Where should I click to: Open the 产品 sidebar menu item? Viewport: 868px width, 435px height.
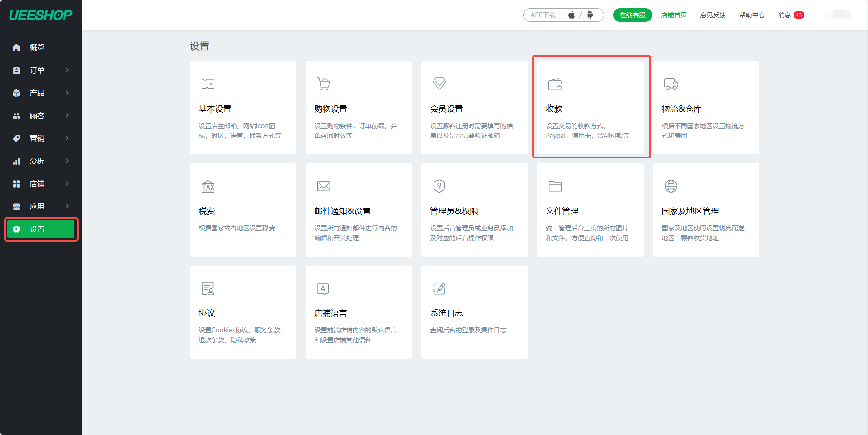41,93
